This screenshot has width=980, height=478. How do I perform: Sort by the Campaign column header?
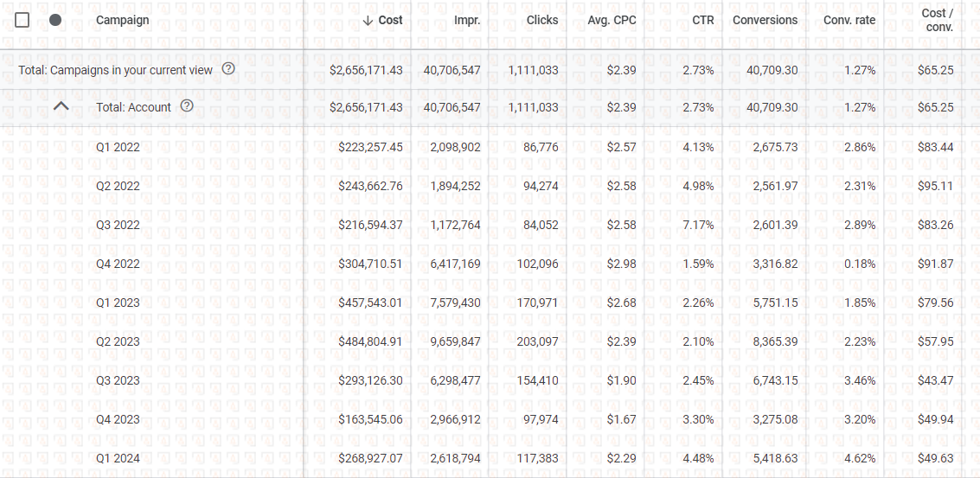122,20
